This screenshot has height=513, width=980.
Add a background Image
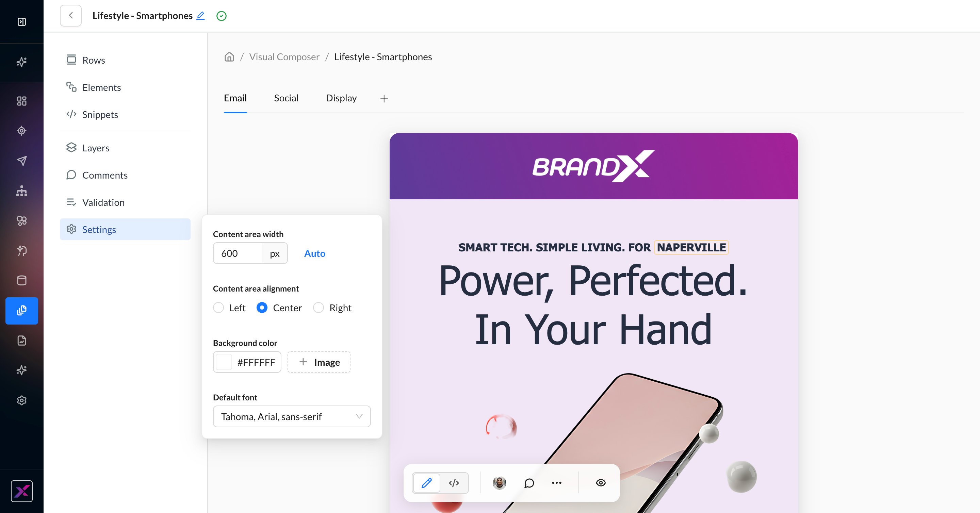(319, 362)
